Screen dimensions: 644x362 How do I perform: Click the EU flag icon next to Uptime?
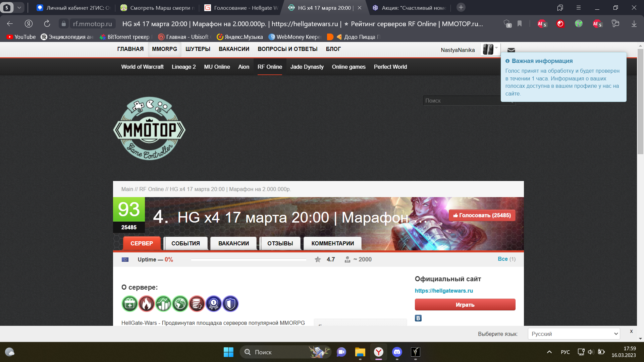[125, 259]
